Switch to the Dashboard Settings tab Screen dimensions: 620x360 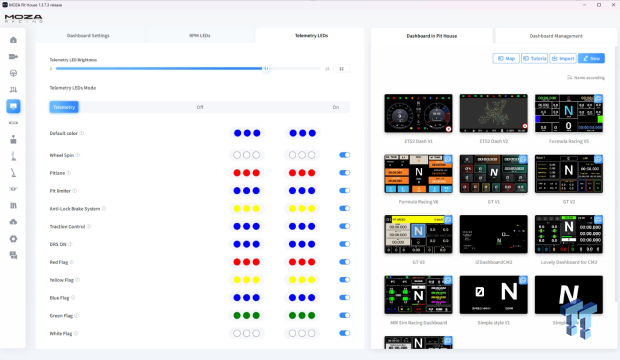(88, 36)
